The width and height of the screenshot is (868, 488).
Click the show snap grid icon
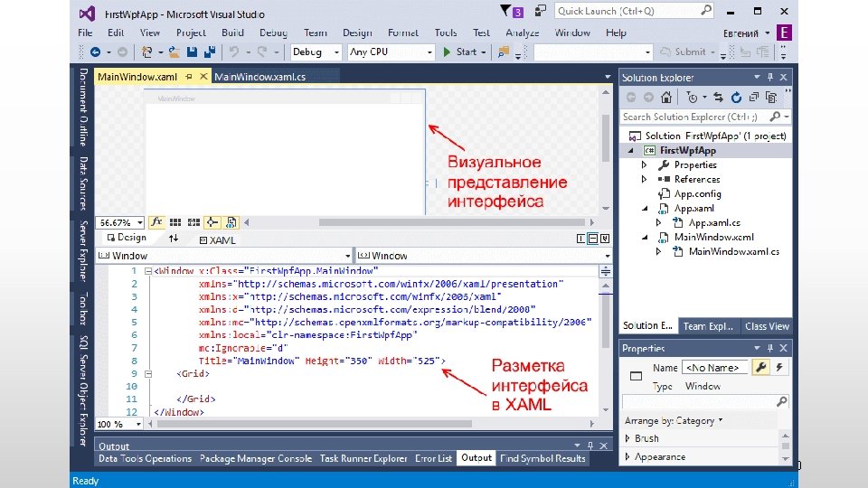pyautogui.click(x=175, y=222)
